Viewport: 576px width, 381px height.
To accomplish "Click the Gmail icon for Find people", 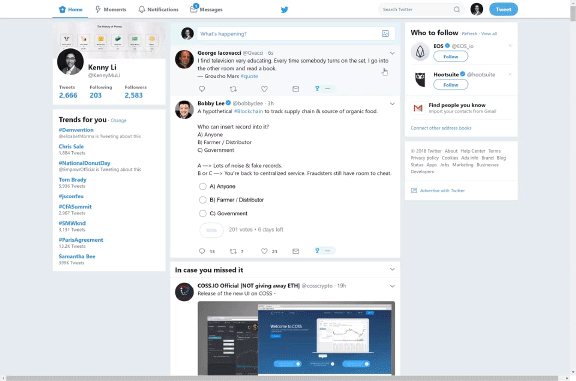I will pyautogui.click(x=418, y=108).
